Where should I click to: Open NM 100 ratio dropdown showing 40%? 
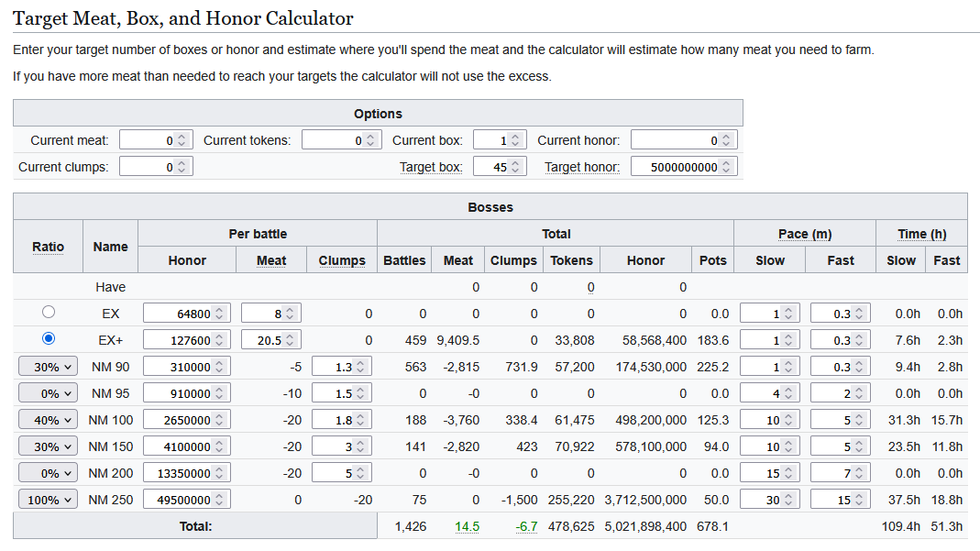[48, 420]
